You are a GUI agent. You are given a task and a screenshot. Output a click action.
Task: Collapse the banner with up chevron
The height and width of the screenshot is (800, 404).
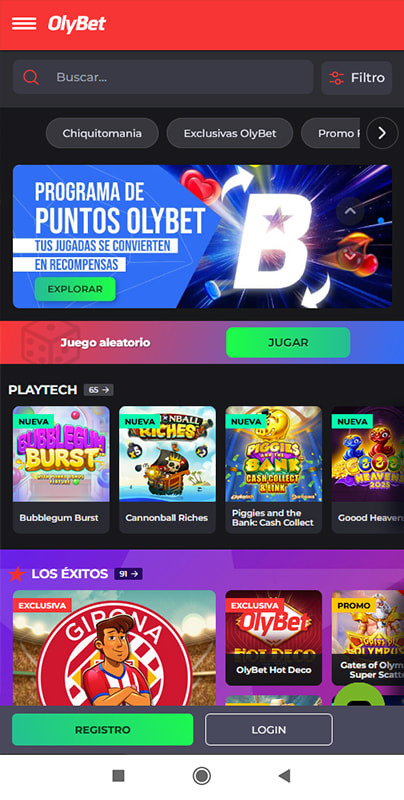click(x=350, y=211)
